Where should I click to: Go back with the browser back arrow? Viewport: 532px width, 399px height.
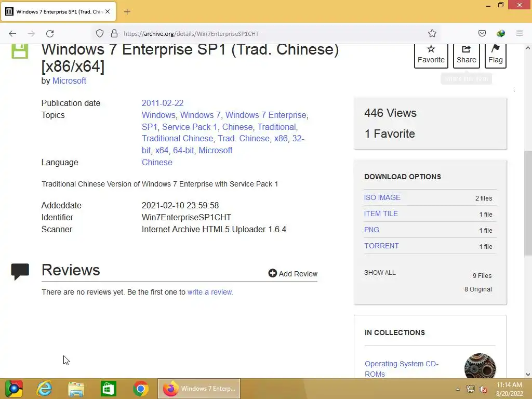12,34
